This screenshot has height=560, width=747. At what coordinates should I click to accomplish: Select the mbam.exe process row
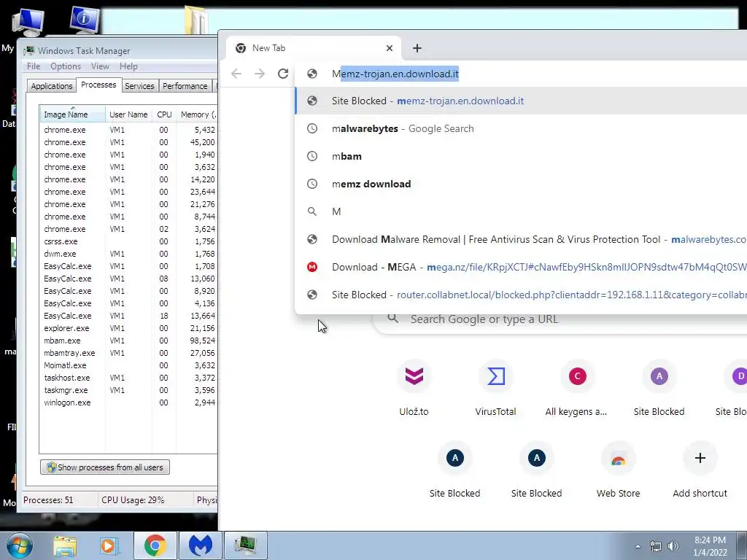click(x=128, y=341)
